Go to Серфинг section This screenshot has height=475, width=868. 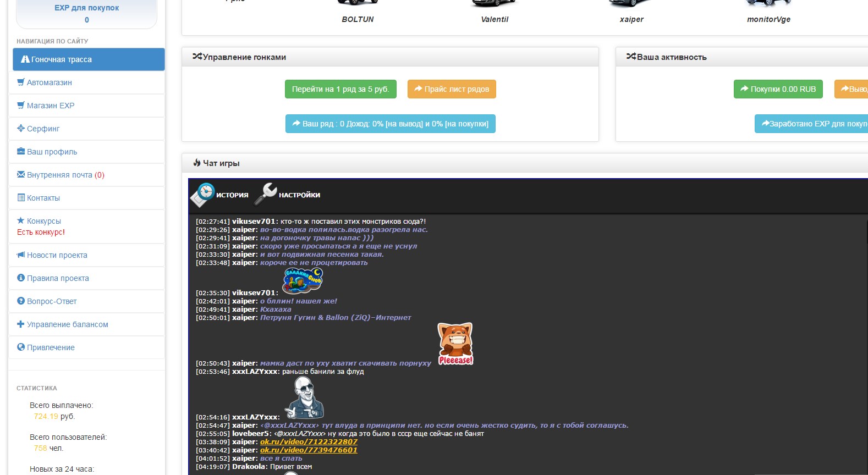(43, 129)
